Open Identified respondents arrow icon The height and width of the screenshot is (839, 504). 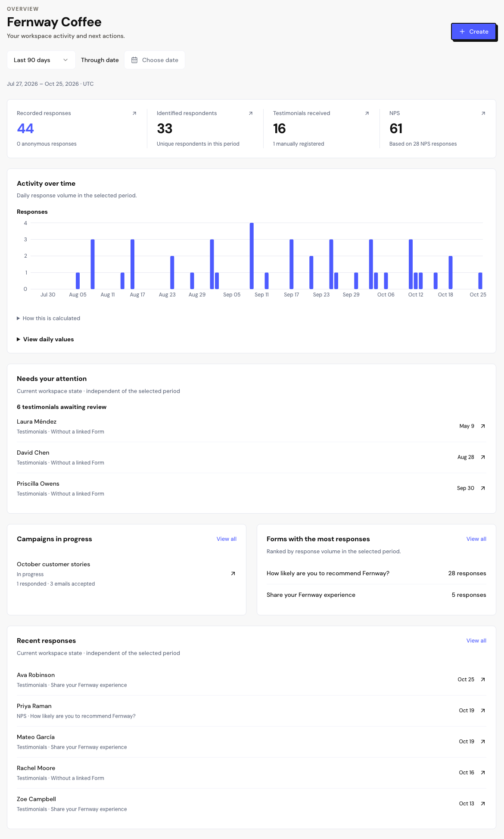click(x=251, y=113)
